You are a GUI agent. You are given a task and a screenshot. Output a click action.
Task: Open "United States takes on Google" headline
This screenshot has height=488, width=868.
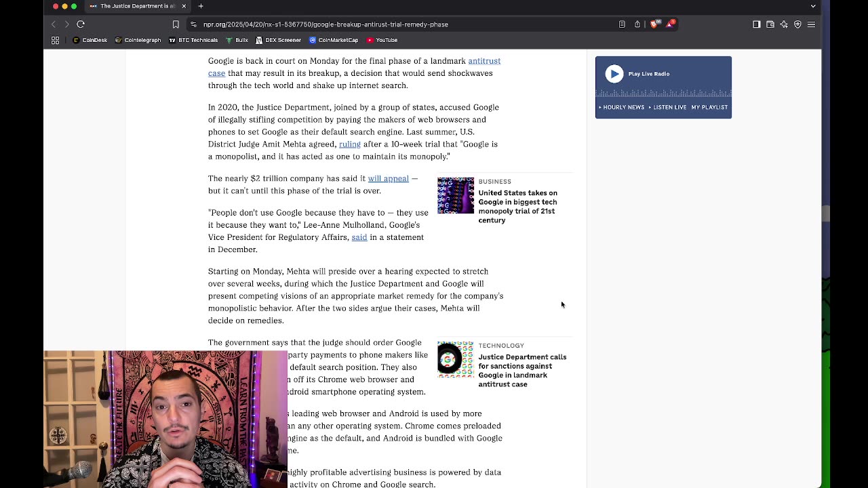click(x=518, y=207)
